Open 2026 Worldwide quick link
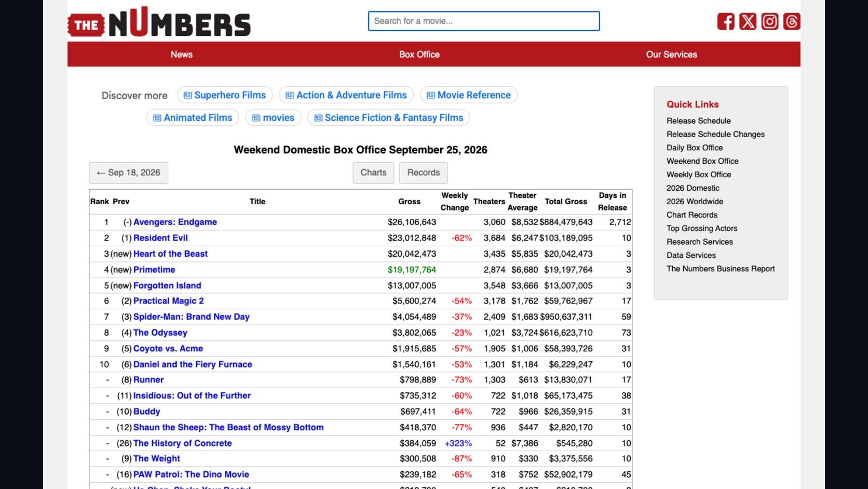Image resolution: width=868 pixels, height=489 pixels. pos(695,202)
